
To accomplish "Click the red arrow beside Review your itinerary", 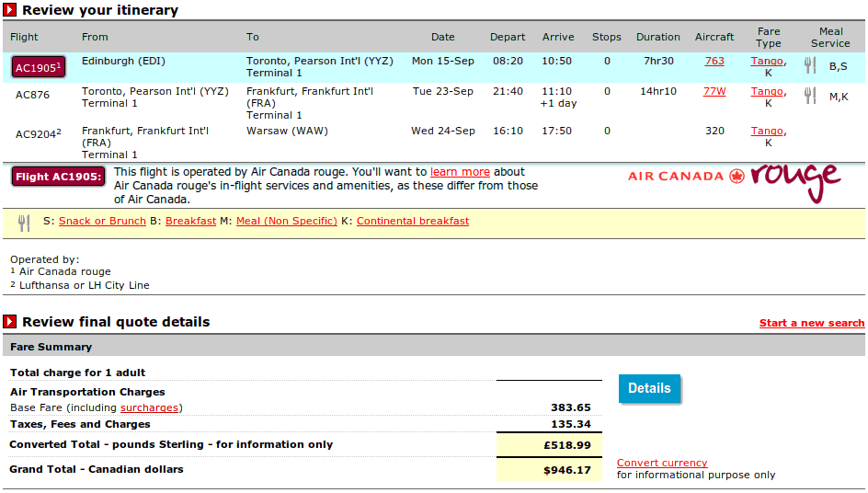I will pos(9,10).
